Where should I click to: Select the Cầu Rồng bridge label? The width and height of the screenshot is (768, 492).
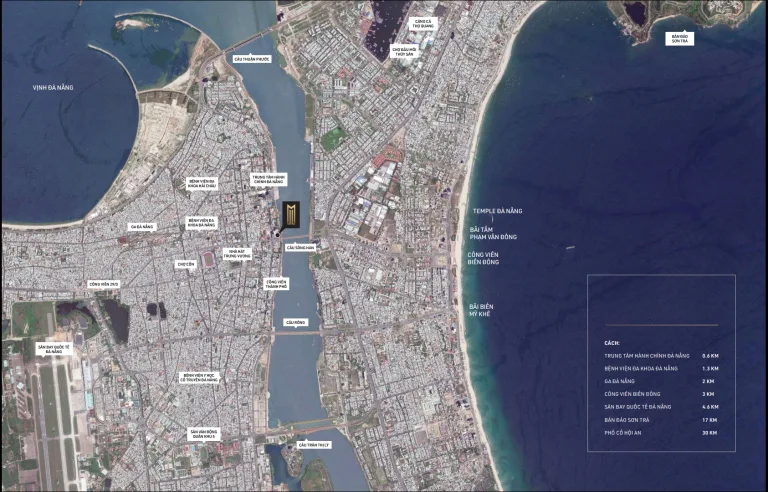(x=295, y=322)
